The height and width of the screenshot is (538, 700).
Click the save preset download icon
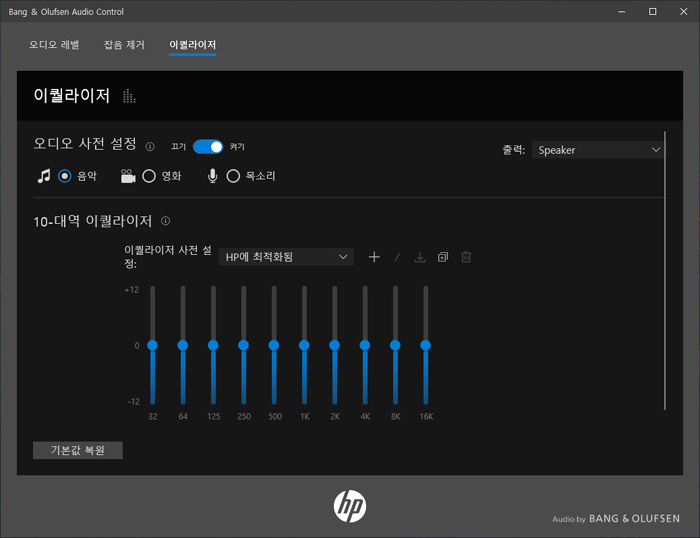pos(420,257)
